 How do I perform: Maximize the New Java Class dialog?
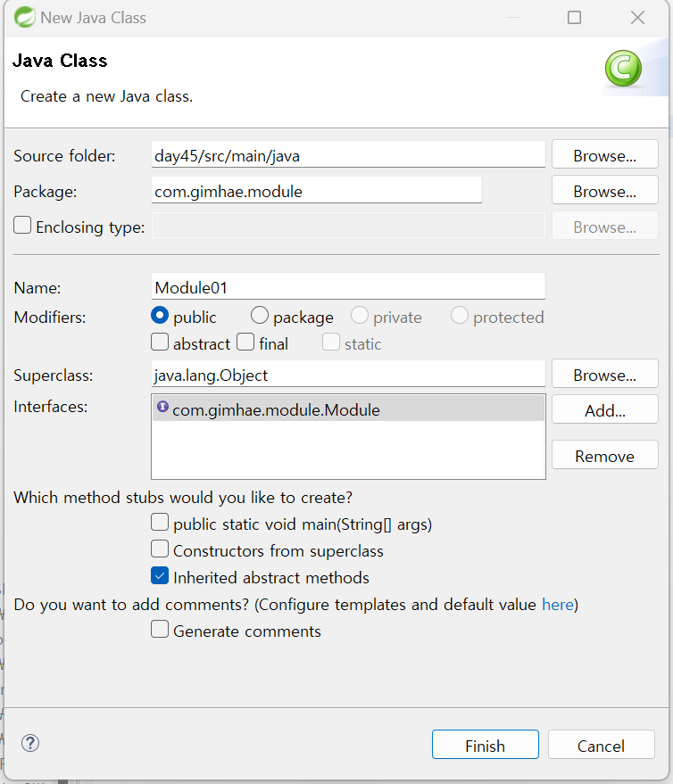575,18
